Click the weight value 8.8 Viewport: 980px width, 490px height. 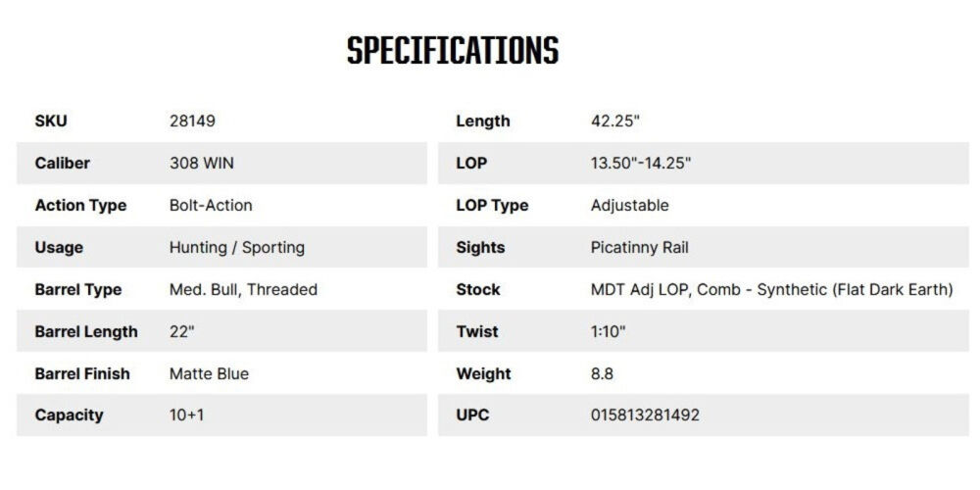pos(603,374)
